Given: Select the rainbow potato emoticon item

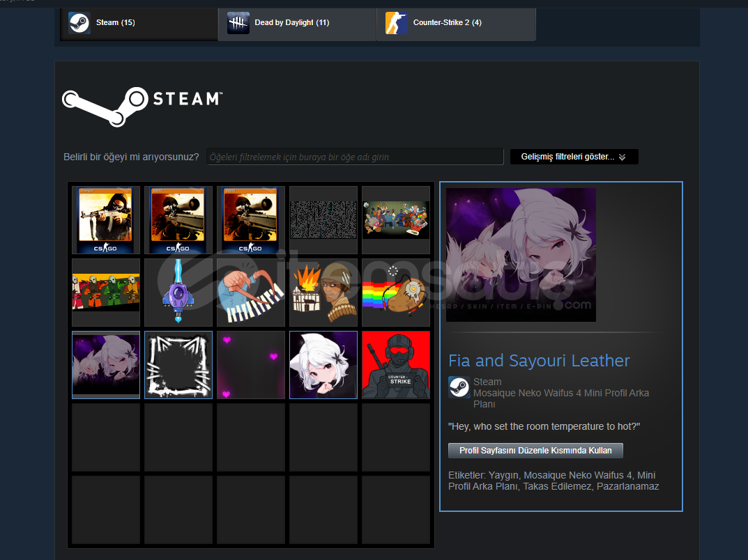Looking at the screenshot, I should pos(396,293).
